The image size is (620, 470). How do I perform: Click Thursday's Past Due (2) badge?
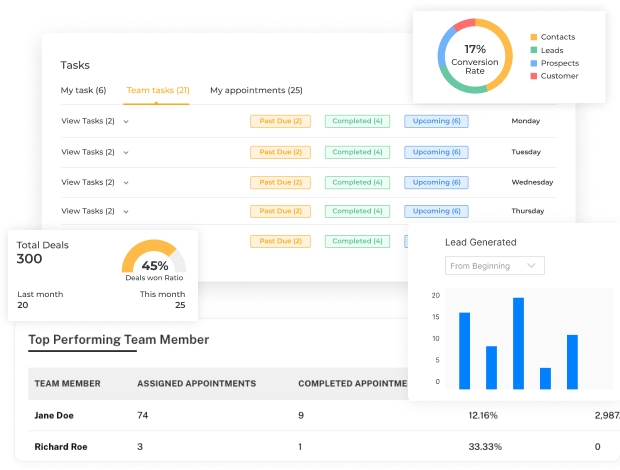[280, 211]
